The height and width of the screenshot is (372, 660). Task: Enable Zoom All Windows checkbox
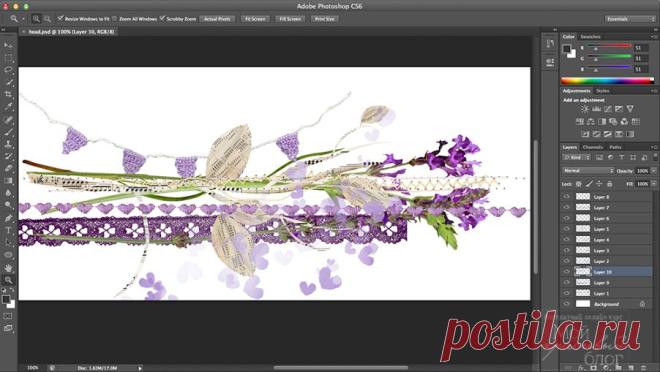(x=115, y=19)
